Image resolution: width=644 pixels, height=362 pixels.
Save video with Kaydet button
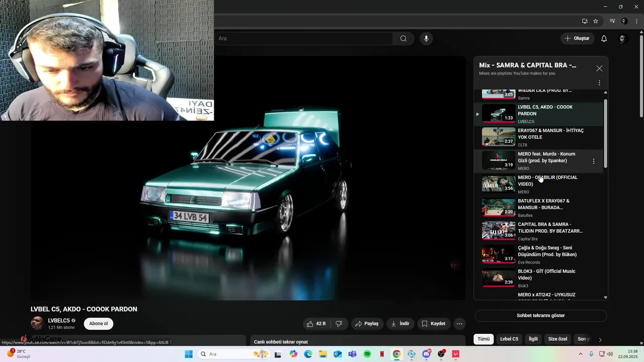coord(434,324)
